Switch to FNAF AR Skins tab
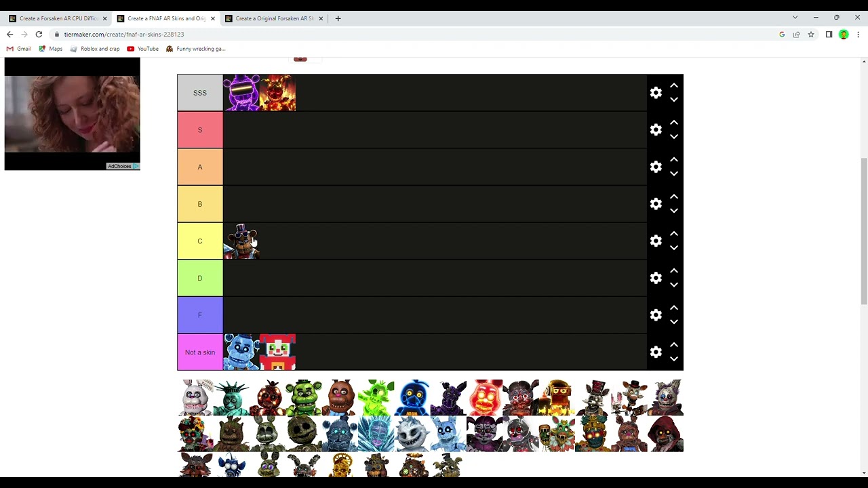 click(166, 18)
